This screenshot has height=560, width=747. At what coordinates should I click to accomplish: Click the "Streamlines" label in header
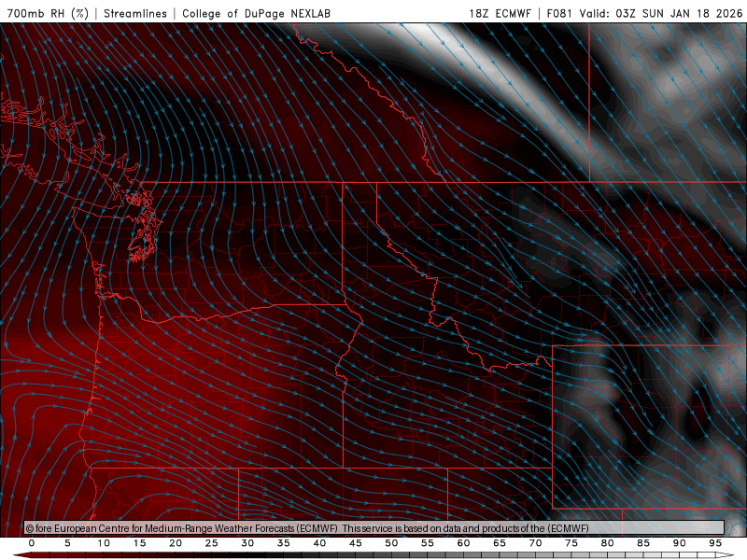(x=135, y=13)
